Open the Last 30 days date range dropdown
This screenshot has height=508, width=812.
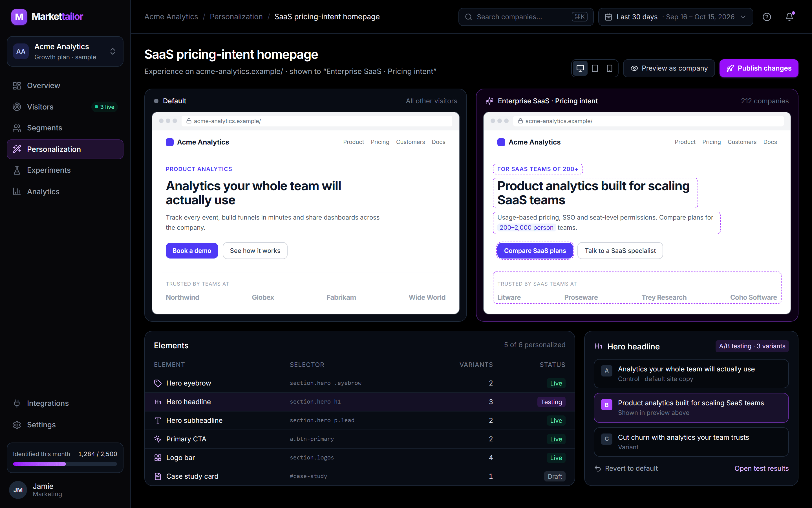tap(676, 17)
